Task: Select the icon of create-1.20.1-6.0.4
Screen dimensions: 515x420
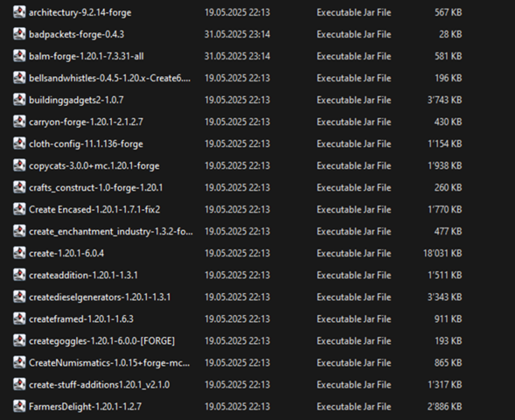Action: pyautogui.click(x=19, y=253)
